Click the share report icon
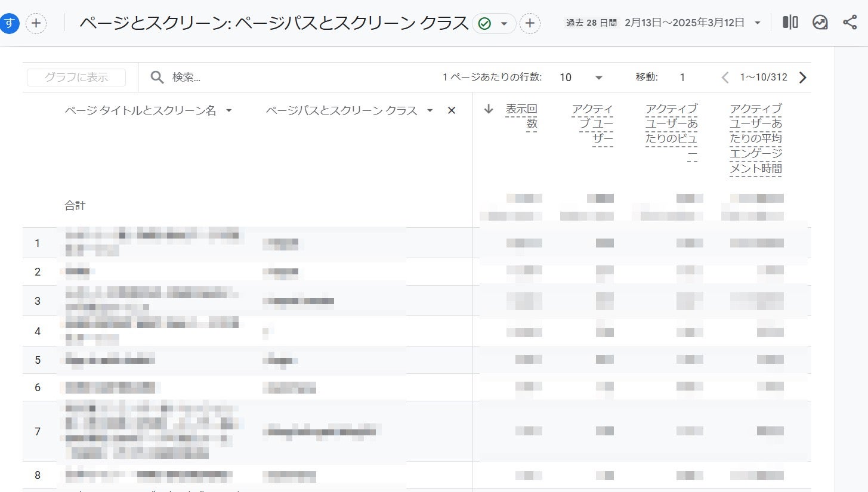868x492 pixels. (850, 23)
